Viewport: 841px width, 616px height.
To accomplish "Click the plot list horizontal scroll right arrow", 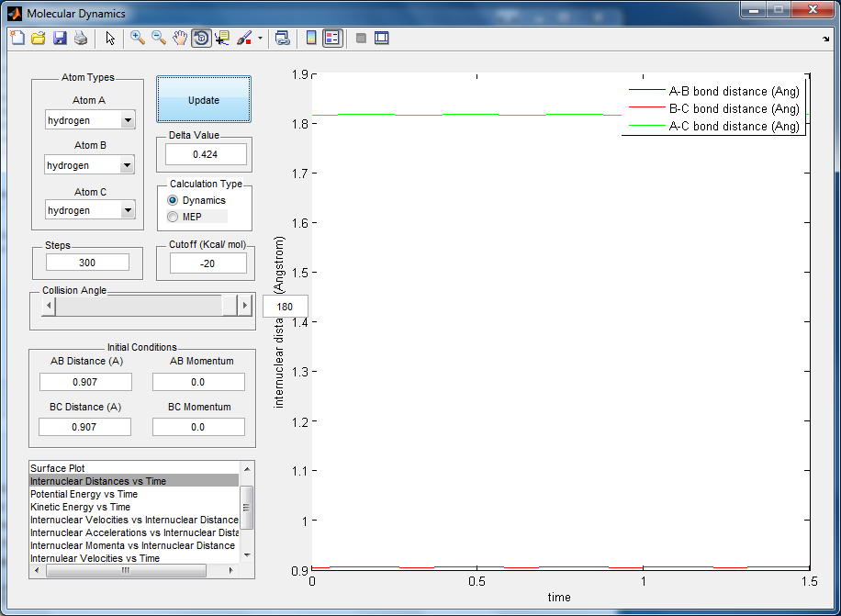I will click(231, 570).
